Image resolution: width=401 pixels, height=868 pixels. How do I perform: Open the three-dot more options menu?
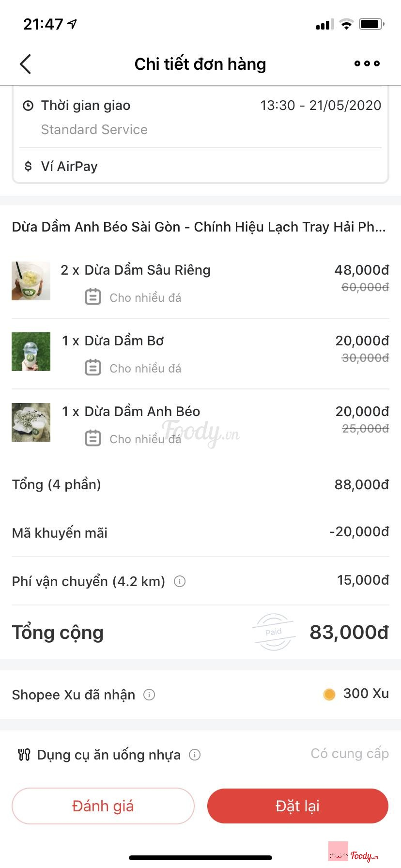tap(367, 63)
